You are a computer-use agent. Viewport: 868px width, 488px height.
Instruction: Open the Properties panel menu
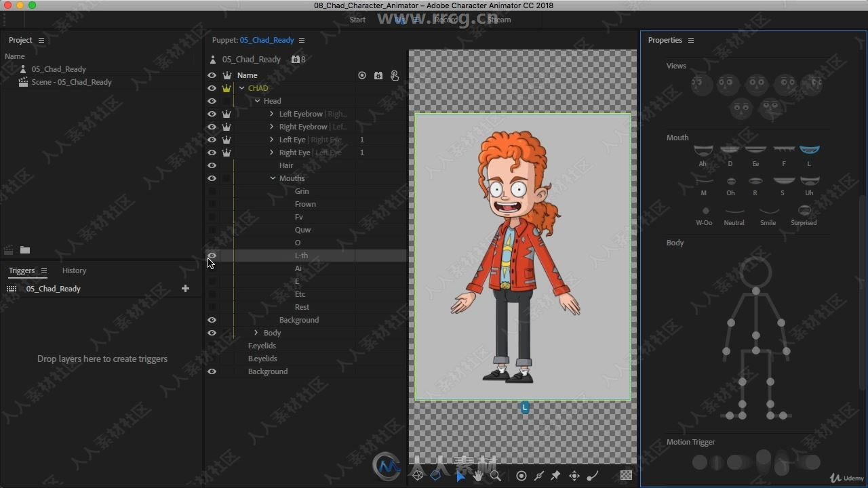pyautogui.click(x=691, y=40)
